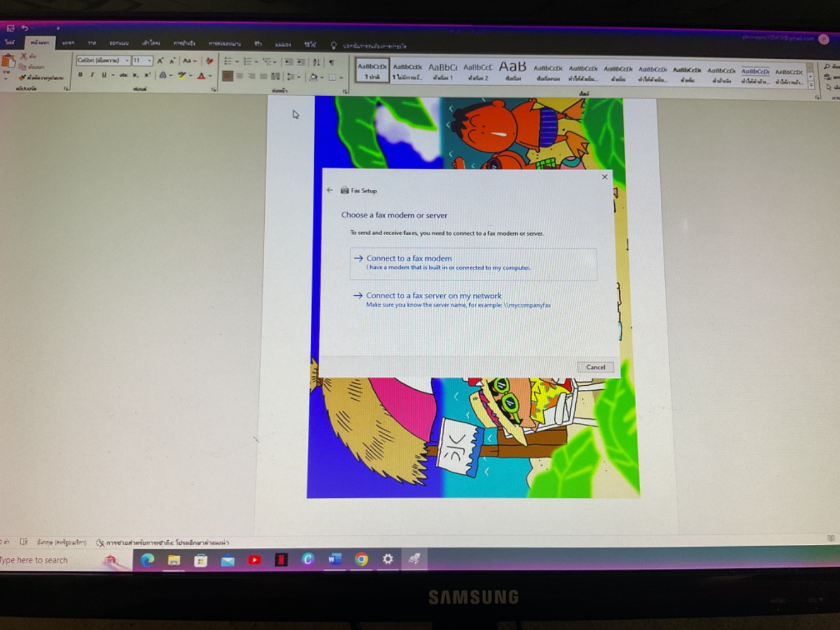Click Cancel in the Fax Setup dialog
Image resolution: width=840 pixels, height=630 pixels.
595,367
